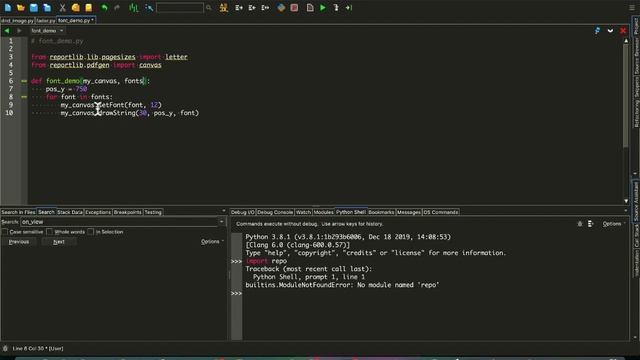Image resolution: width=640 pixels, height=360 pixels.
Task: Undo last edit with green arrow icon
Action: (104, 7)
